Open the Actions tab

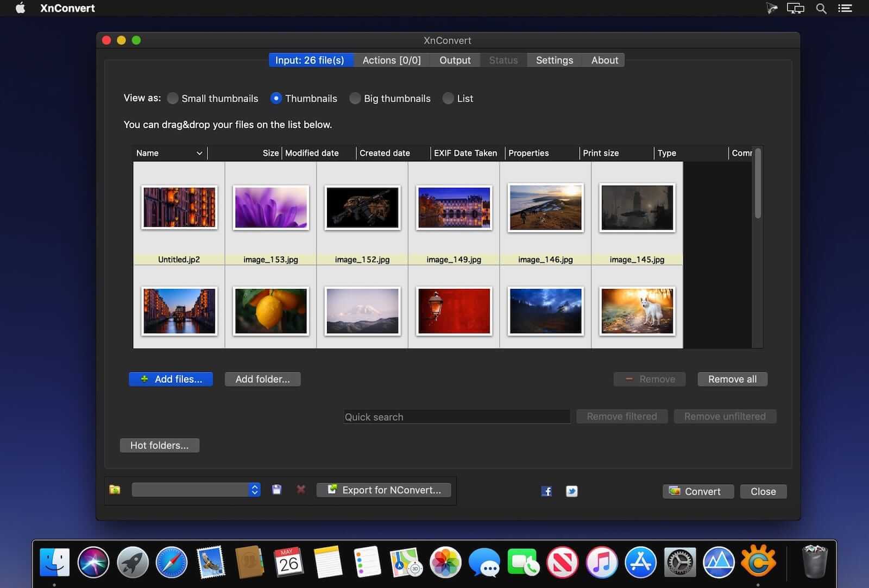(391, 60)
